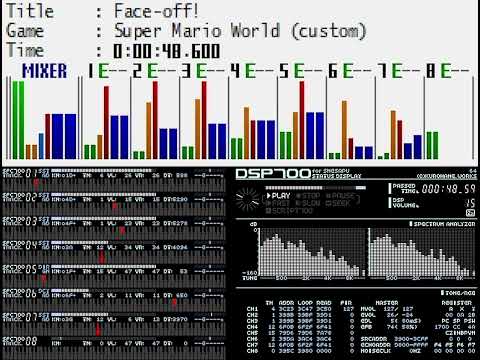The image size is (480, 360).
Task: Click the pan slider on track 04 row
Action: [x=209, y=247]
